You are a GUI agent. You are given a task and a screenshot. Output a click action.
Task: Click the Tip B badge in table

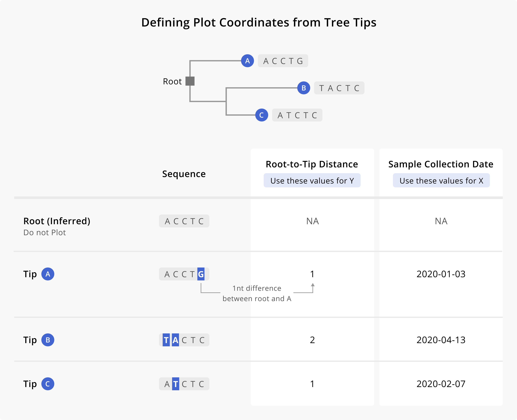tap(48, 340)
